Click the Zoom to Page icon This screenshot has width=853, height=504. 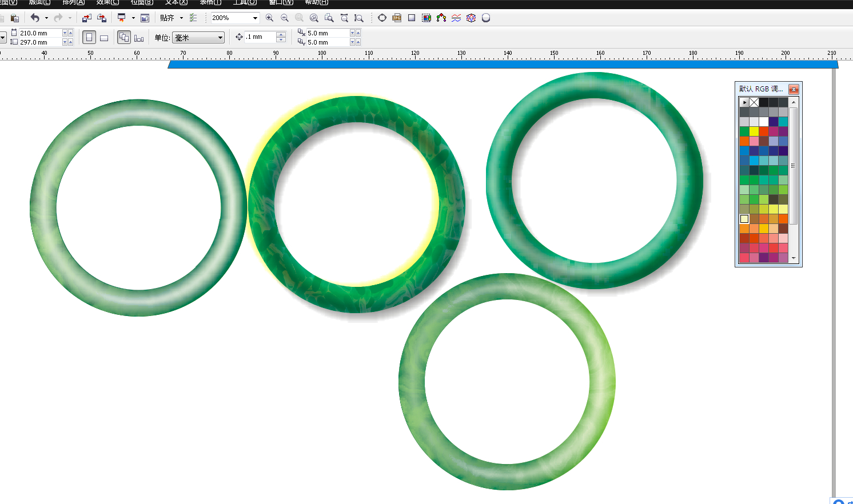click(x=329, y=18)
